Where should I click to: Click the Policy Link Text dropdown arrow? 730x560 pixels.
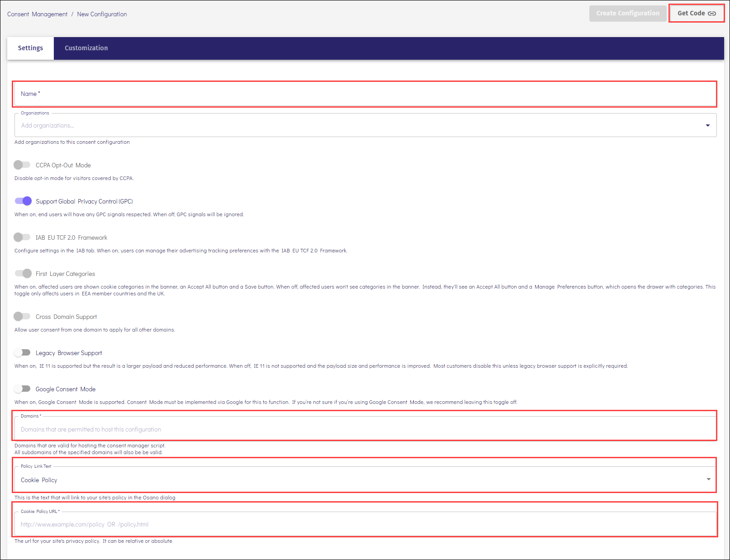pyautogui.click(x=708, y=479)
